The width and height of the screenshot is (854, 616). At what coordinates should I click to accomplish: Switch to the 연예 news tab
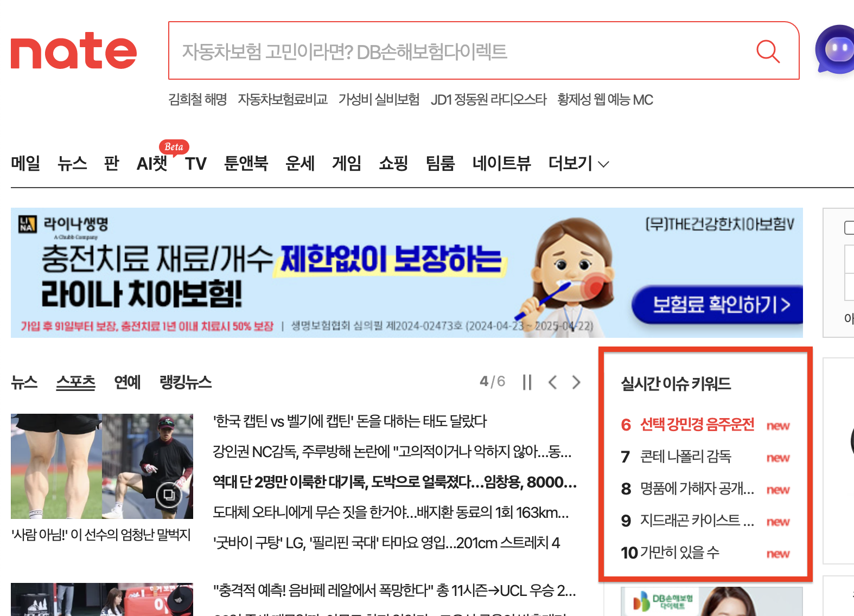(127, 382)
